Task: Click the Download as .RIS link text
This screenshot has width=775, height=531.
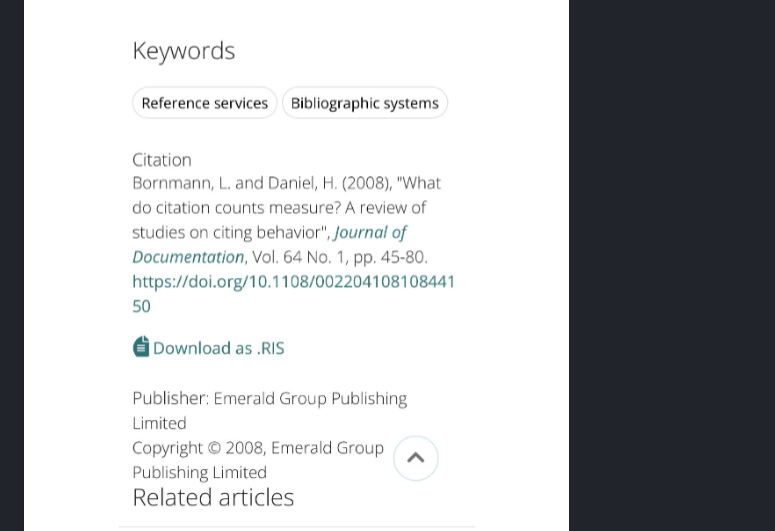Action: [219, 348]
